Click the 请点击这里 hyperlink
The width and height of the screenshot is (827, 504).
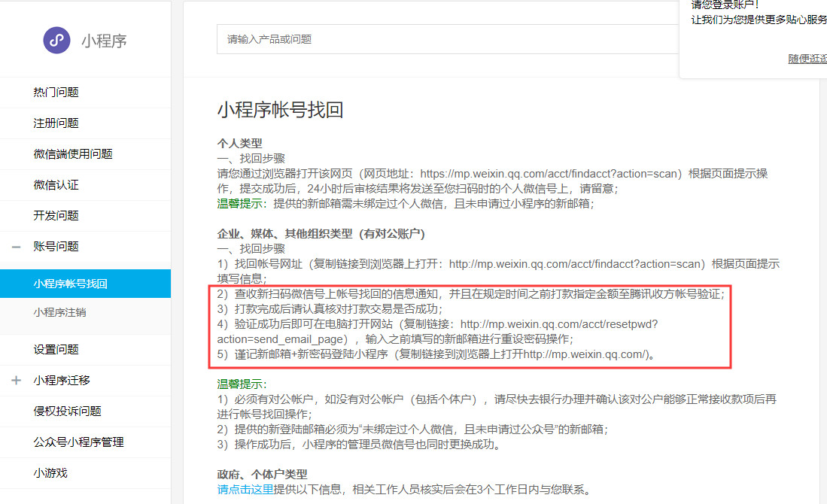(245, 489)
